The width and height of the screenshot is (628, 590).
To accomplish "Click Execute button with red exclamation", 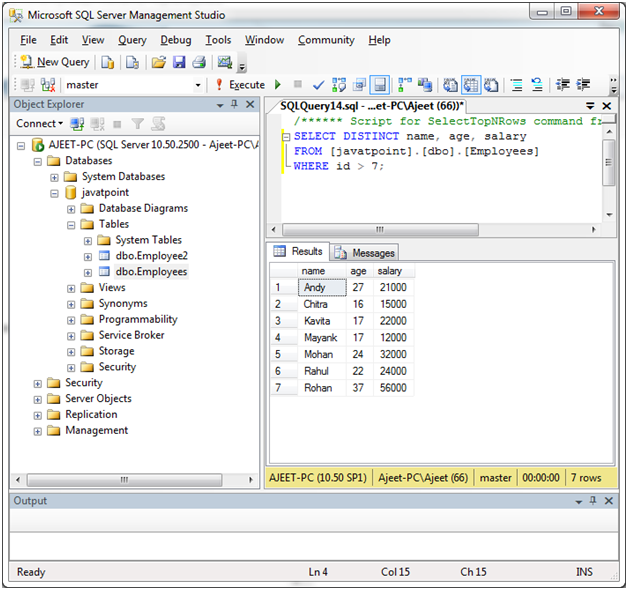I will (x=240, y=85).
